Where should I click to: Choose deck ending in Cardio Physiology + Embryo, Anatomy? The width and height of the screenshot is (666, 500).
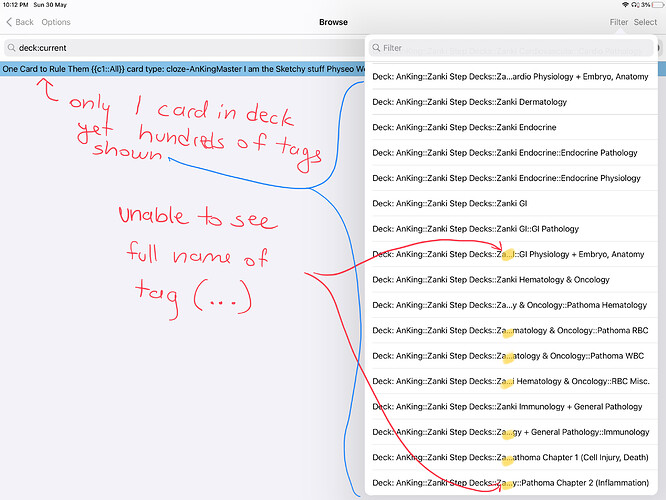tap(511, 76)
